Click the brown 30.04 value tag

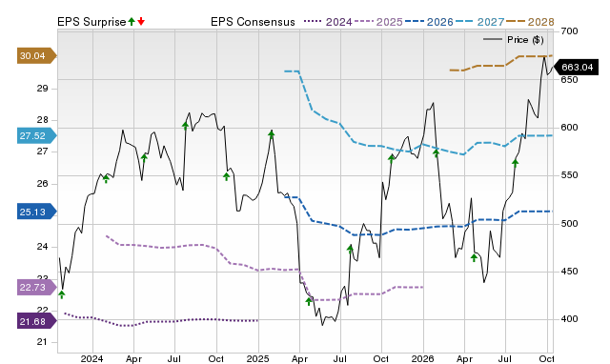tap(36, 56)
